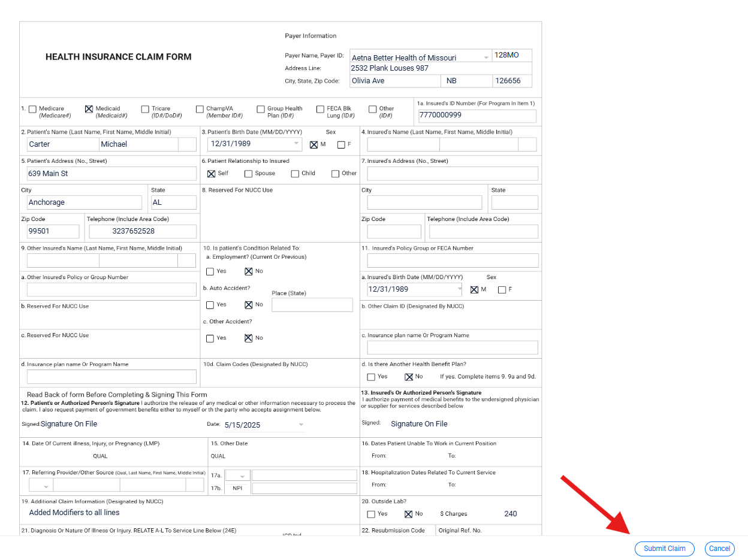
Task: Click patient first name field Michael
Action: (x=138, y=144)
